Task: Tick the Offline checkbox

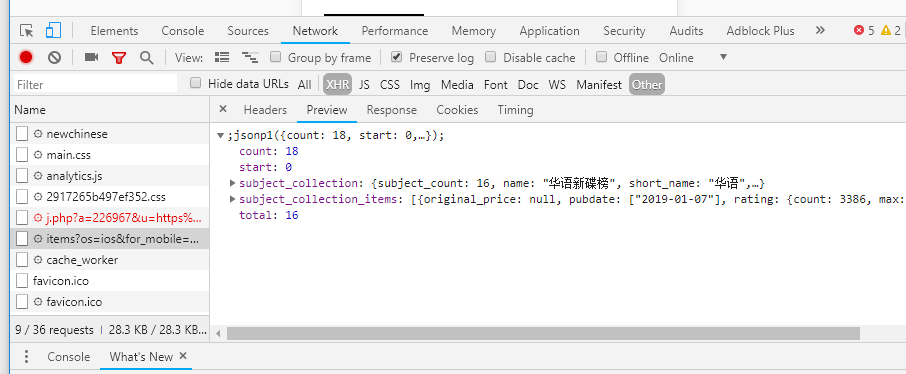Action: [x=601, y=57]
